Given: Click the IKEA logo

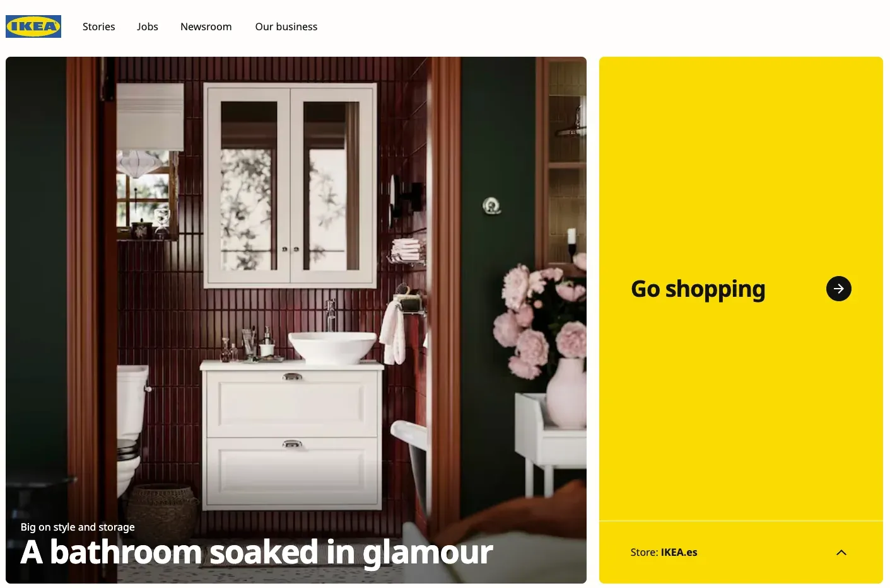Looking at the screenshot, I should (33, 26).
